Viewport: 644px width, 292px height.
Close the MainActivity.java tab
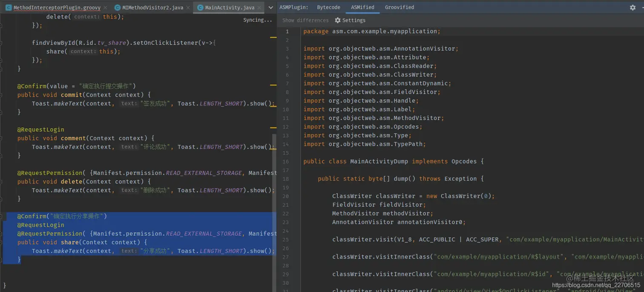(x=259, y=8)
